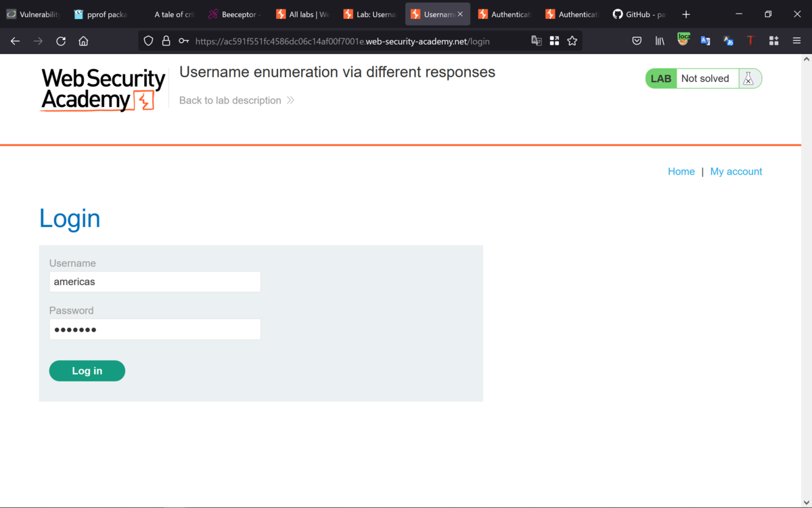Click the Web Security Academy logo

103,89
